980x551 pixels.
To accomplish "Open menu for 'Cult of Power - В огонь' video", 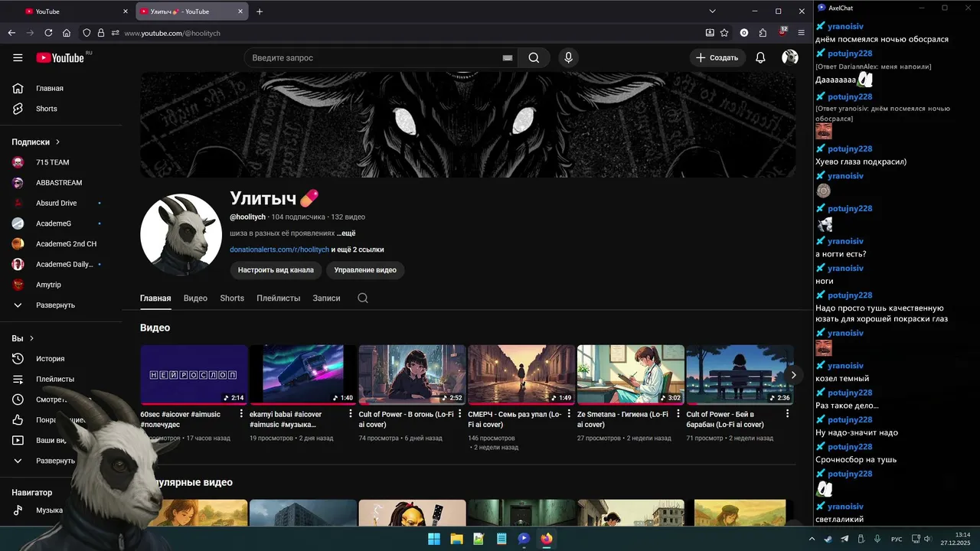I will [x=460, y=414].
